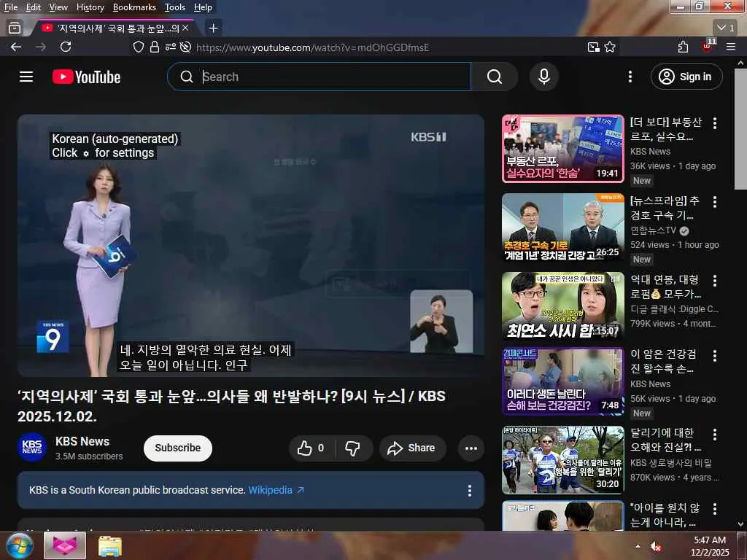Viewport: 747px width, 560px height.
Task: Close the YouTube browser tab
Action: (186, 28)
